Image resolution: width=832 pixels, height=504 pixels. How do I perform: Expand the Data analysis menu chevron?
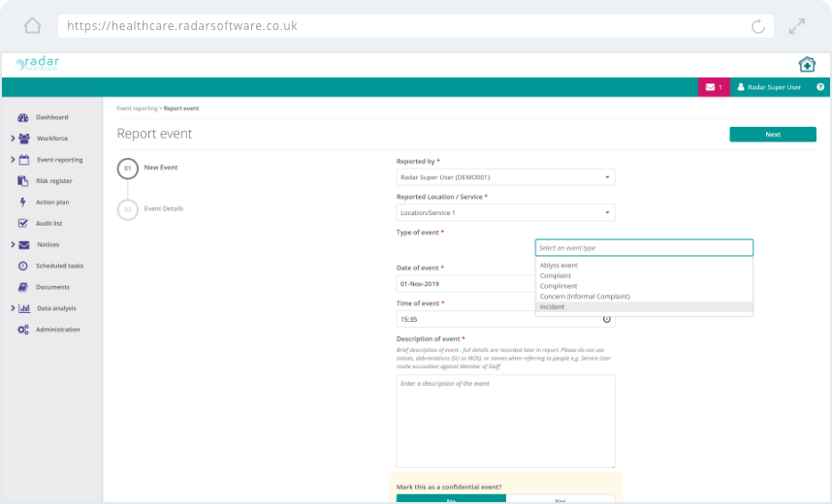(x=13, y=308)
